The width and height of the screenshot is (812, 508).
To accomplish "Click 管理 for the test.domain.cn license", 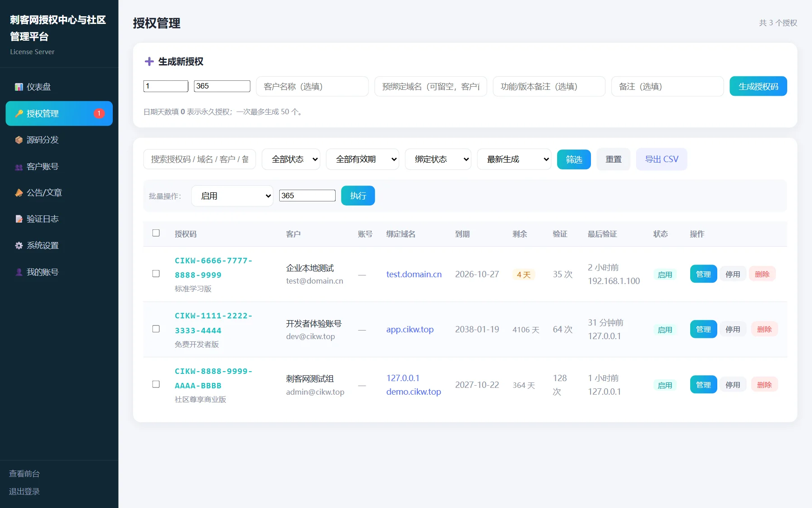I will click(x=703, y=274).
